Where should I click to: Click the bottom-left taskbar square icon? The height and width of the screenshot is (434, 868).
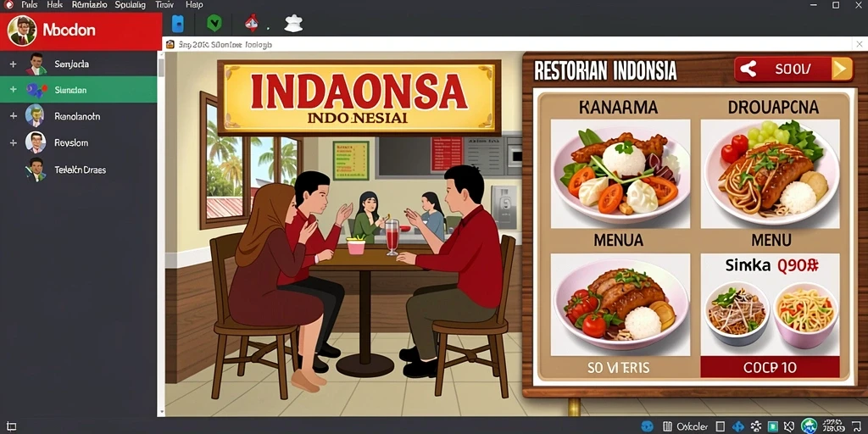(x=11, y=427)
